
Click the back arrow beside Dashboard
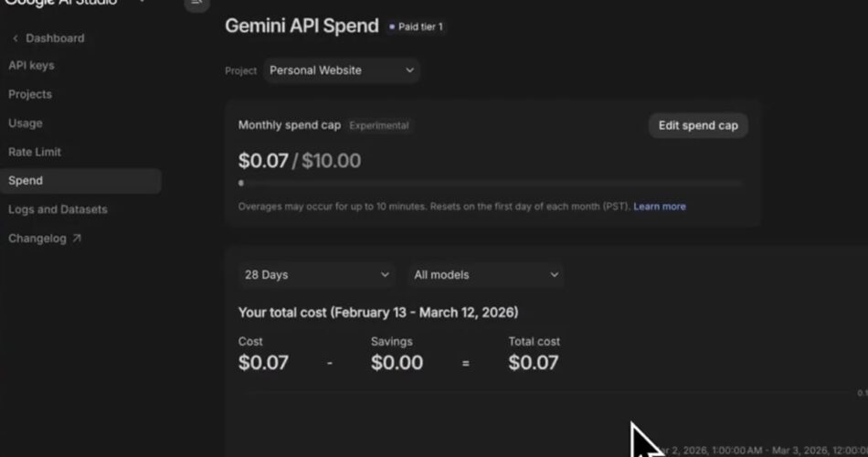(x=16, y=38)
